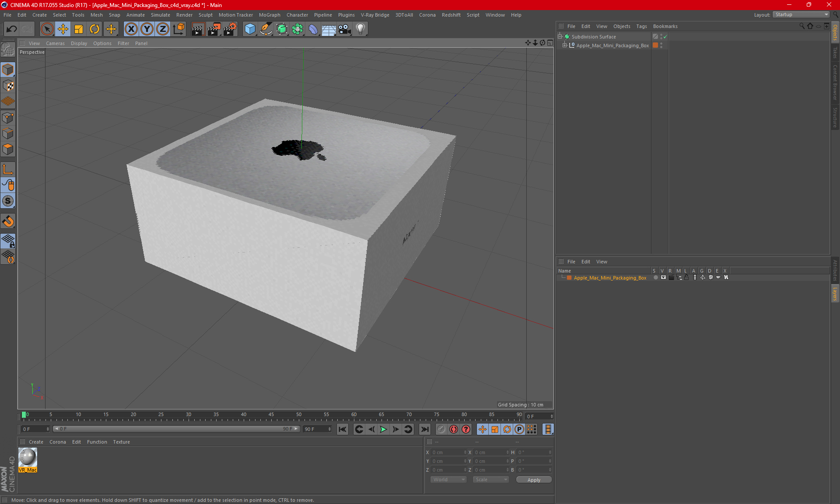The height and width of the screenshot is (504, 840).
Task: Open the MoGraph menu
Action: [x=269, y=15]
